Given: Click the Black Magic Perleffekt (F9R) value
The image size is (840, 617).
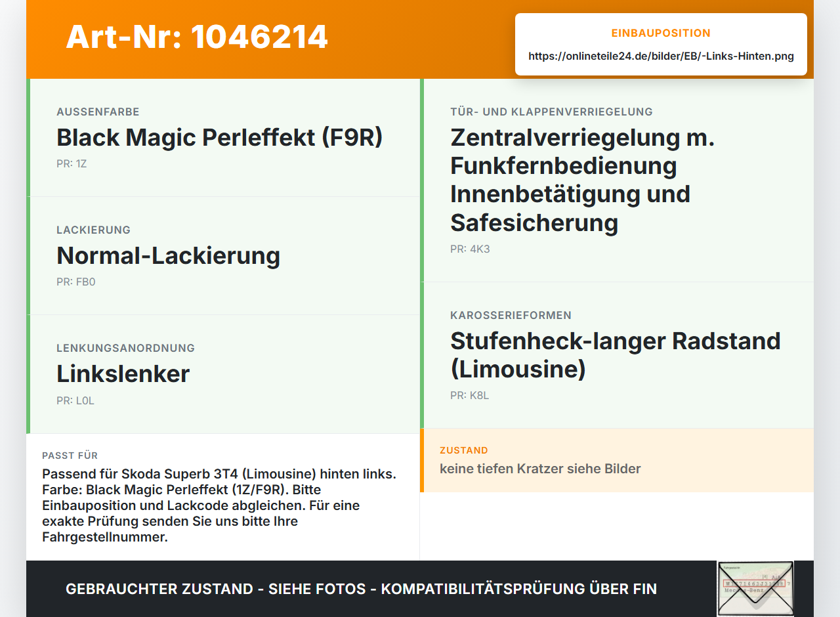Looking at the screenshot, I should coord(219,138).
